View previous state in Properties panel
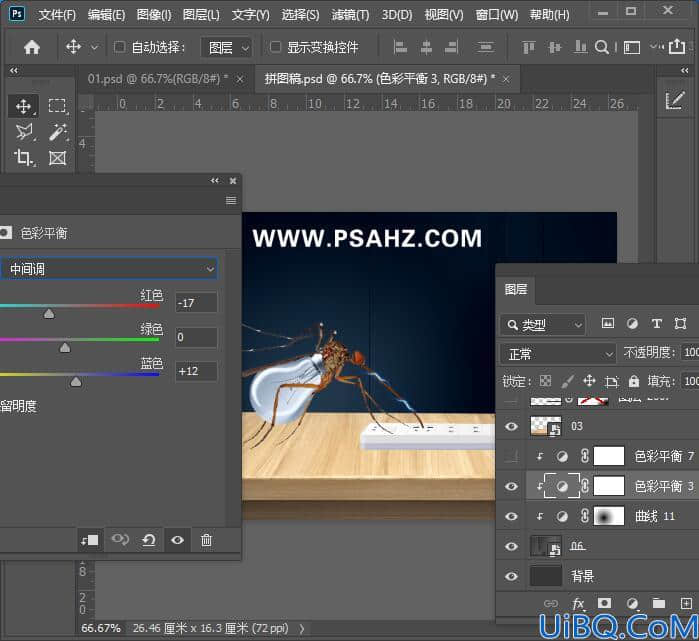The image size is (699, 641). coord(120,540)
